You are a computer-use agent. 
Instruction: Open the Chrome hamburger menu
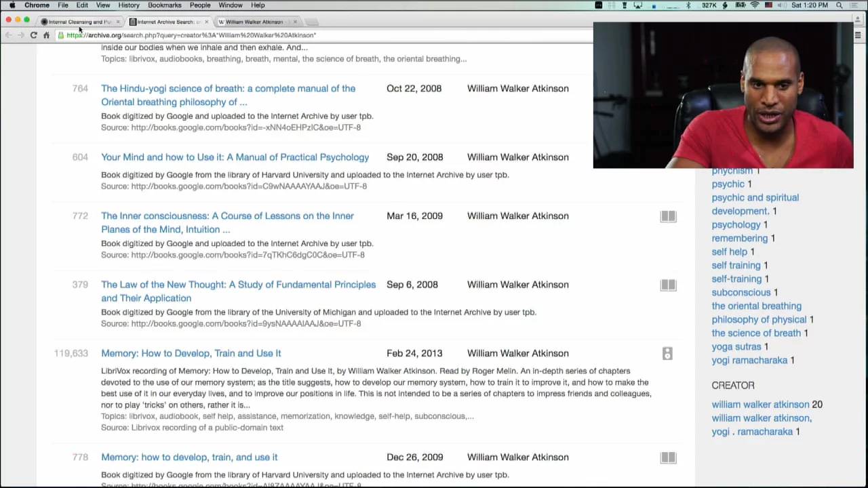[858, 35]
